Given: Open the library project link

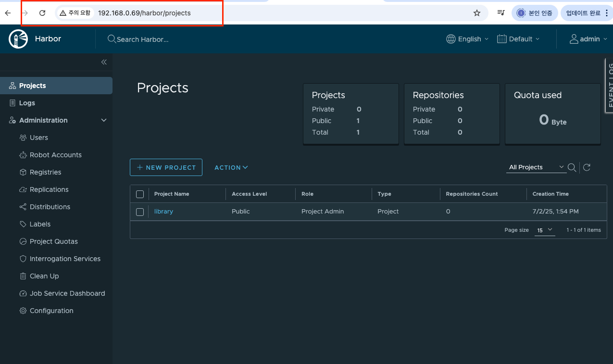Looking at the screenshot, I should click(163, 212).
